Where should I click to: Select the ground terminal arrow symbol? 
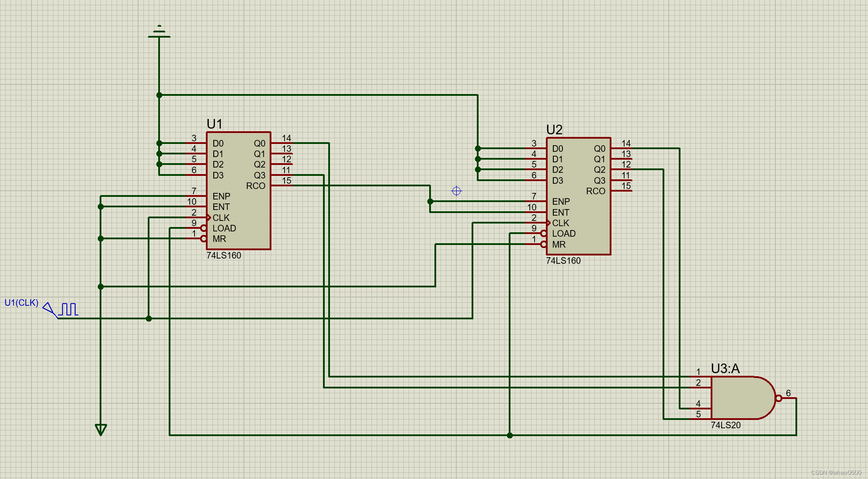[x=101, y=429]
